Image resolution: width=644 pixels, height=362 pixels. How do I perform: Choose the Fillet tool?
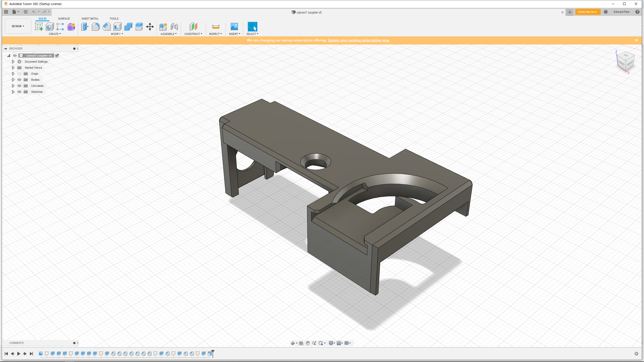pos(96,27)
